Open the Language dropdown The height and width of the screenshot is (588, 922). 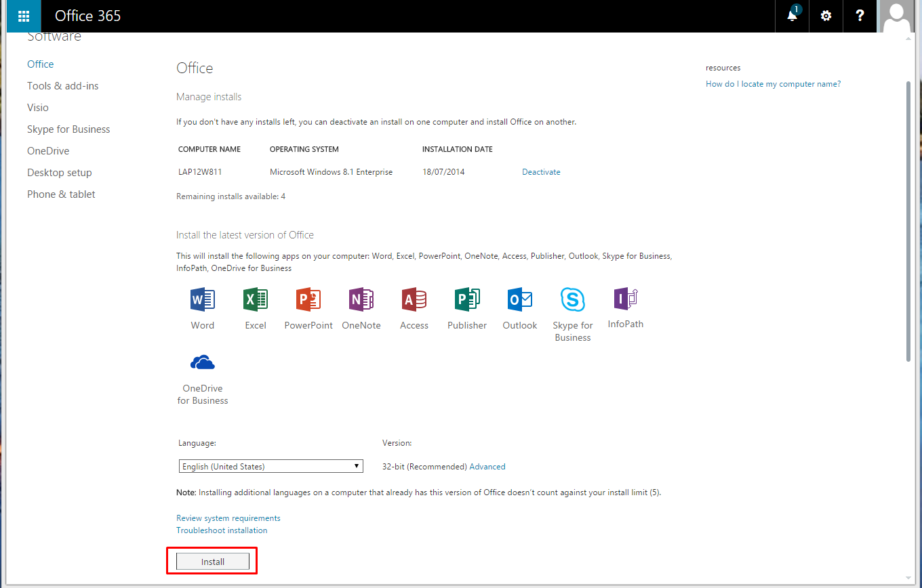271,466
